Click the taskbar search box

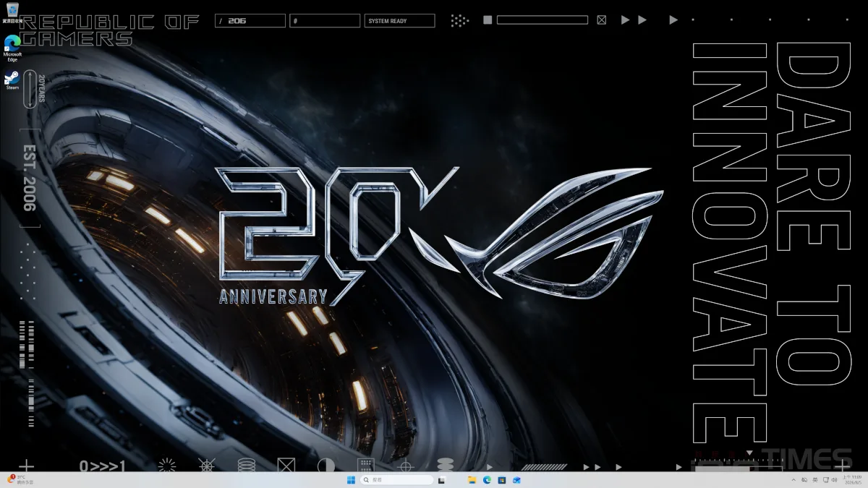(397, 480)
